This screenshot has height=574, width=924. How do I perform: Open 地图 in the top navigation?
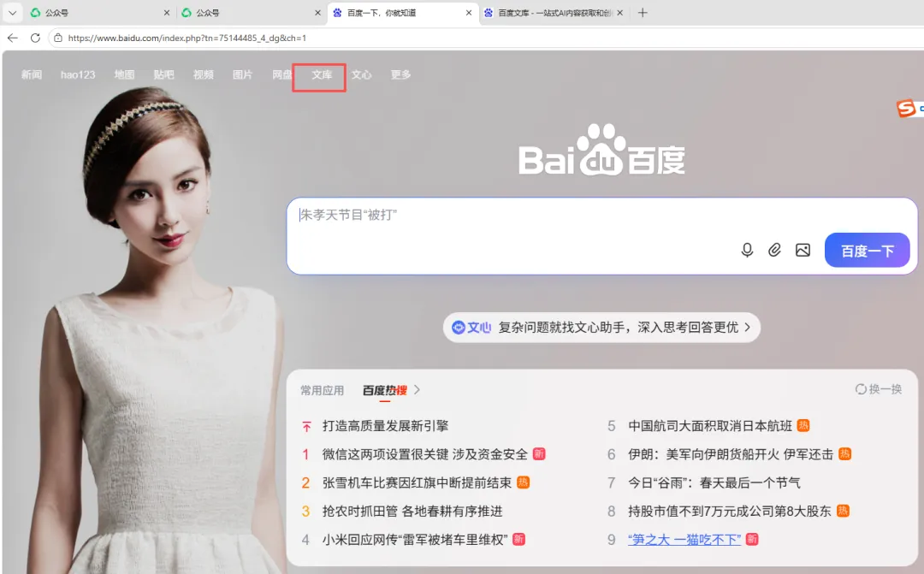[x=124, y=74]
